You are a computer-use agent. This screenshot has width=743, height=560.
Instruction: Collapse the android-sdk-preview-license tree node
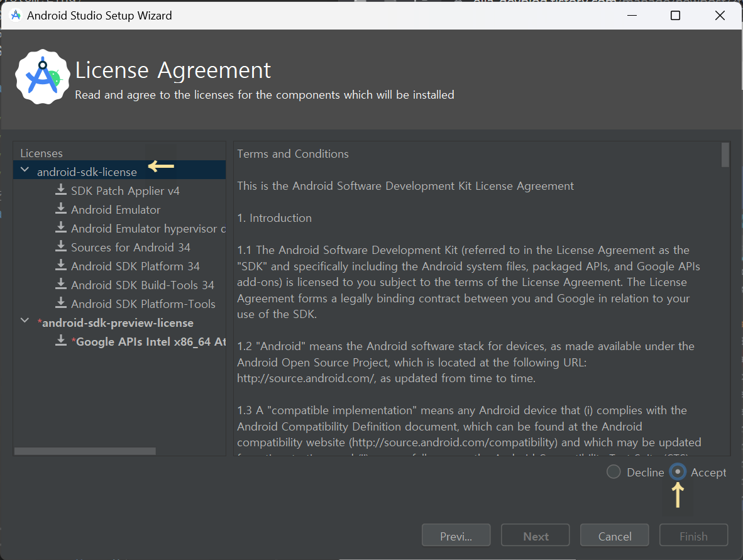25,321
